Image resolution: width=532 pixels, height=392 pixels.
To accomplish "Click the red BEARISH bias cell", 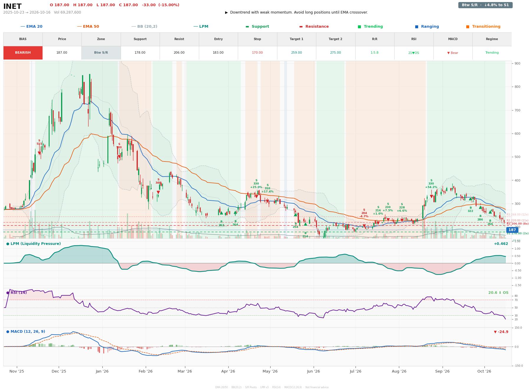I will pyautogui.click(x=23, y=53).
